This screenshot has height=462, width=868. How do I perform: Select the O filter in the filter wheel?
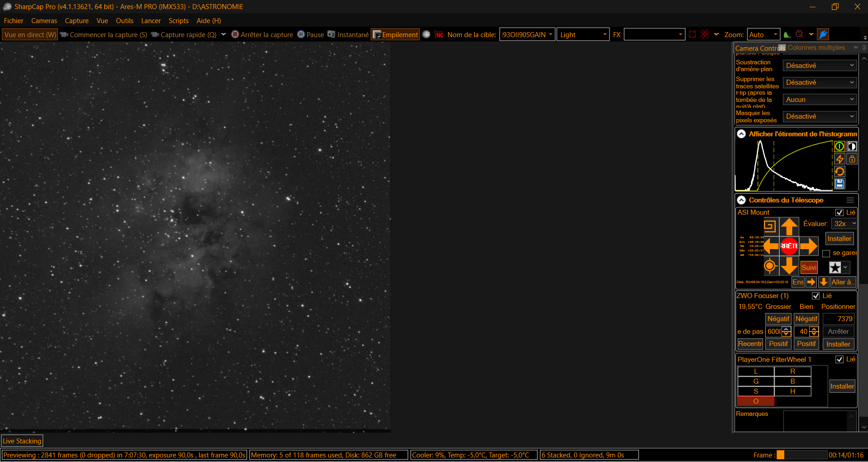coord(756,401)
